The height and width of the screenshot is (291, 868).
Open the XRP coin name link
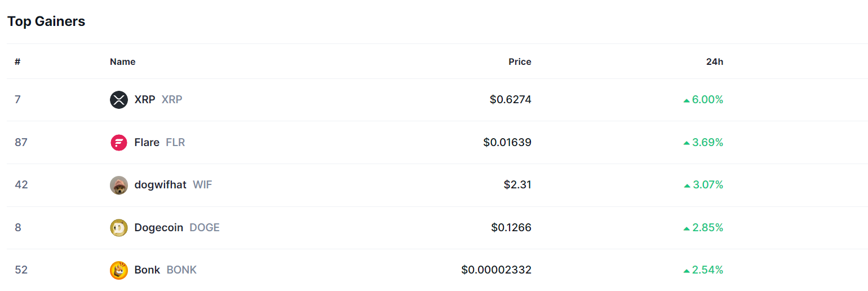(x=145, y=100)
